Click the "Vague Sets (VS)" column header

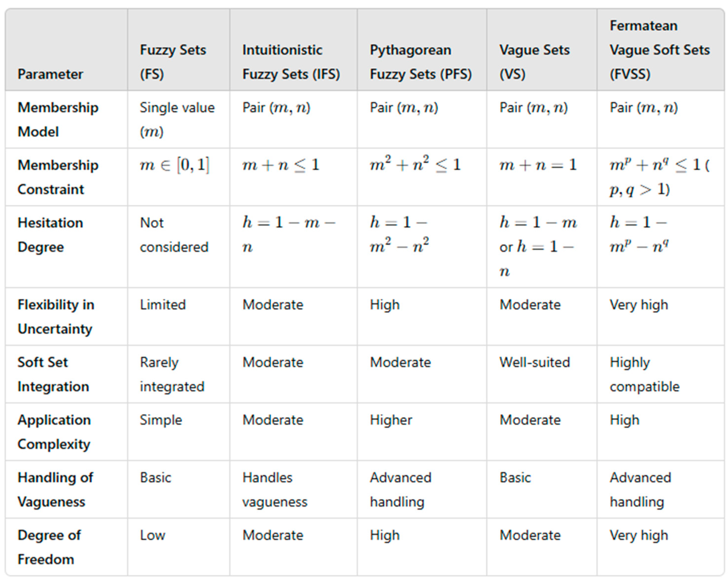(x=534, y=62)
